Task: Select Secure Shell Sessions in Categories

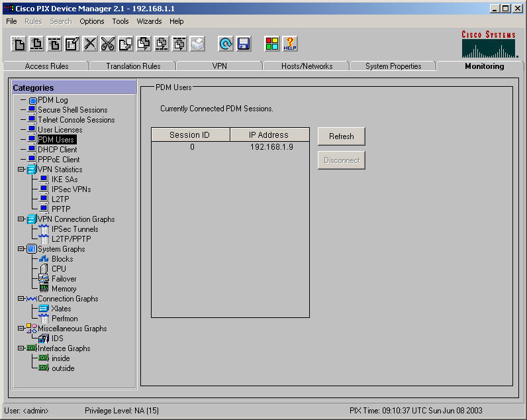Action: pos(73,110)
